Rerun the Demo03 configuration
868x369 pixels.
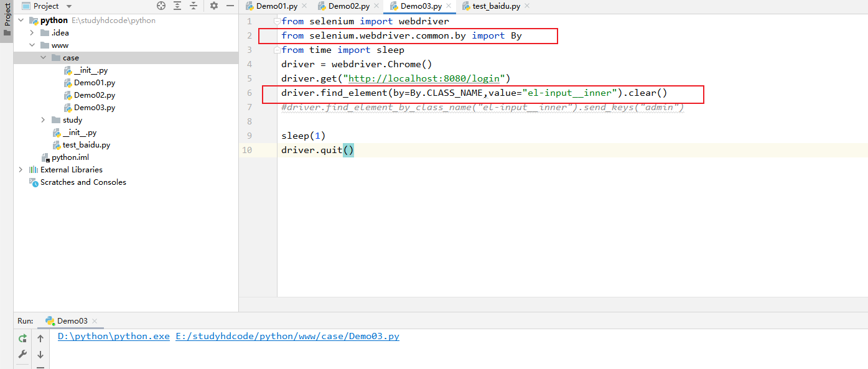[x=22, y=337]
